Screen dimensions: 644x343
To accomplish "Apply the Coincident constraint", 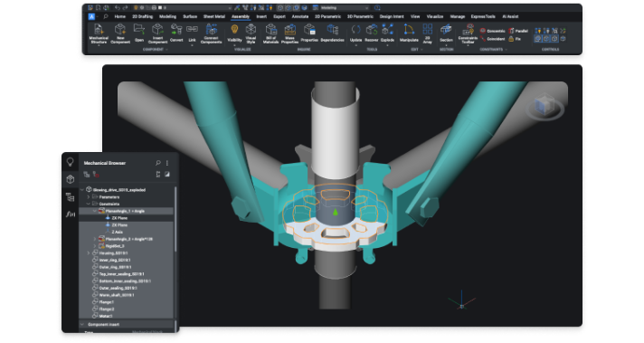I will (x=493, y=39).
